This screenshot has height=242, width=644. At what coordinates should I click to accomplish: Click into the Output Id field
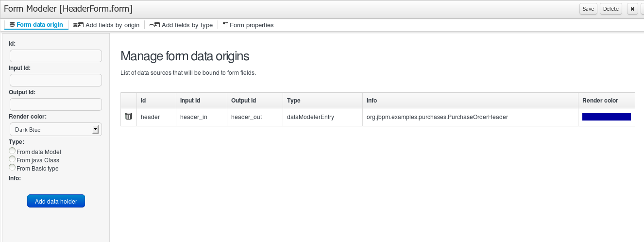coord(55,104)
